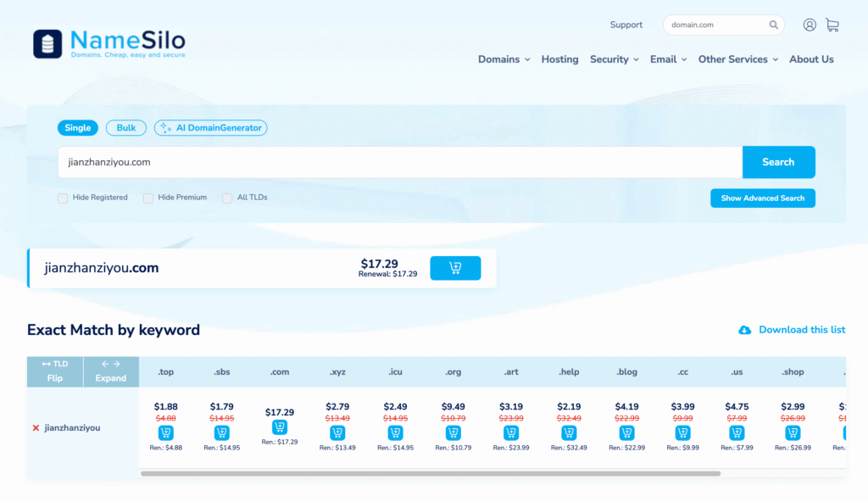Open the shopping cart in header
Screen dimensions: 868x502
coord(832,25)
